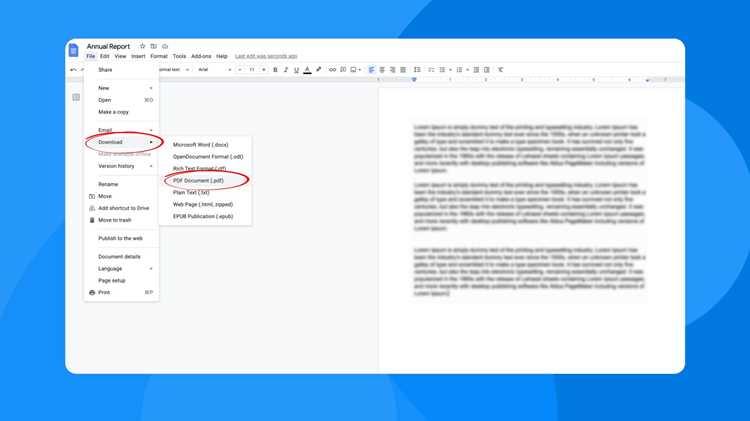Screen dimensions: 750x421
Task: Click the numbered list icon
Action: click(459, 70)
